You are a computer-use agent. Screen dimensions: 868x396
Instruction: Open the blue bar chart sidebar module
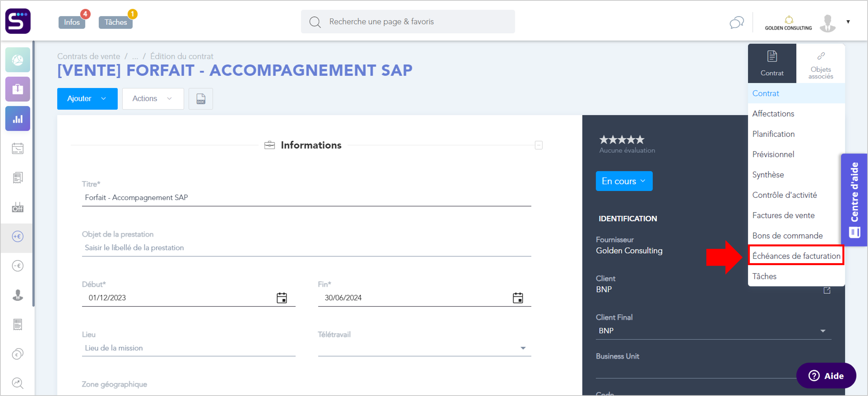[x=18, y=119]
